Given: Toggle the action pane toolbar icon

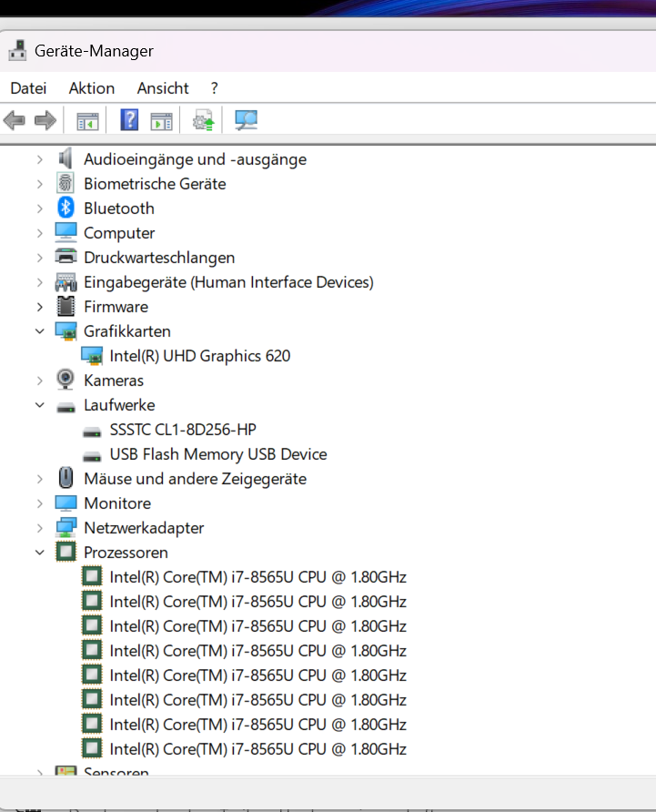Looking at the screenshot, I should click(x=162, y=121).
